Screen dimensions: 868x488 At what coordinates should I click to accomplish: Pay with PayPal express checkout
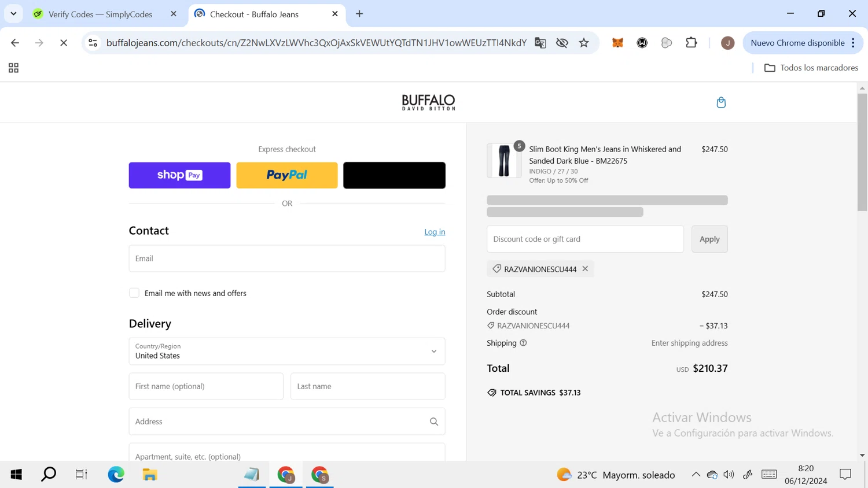coord(287,175)
